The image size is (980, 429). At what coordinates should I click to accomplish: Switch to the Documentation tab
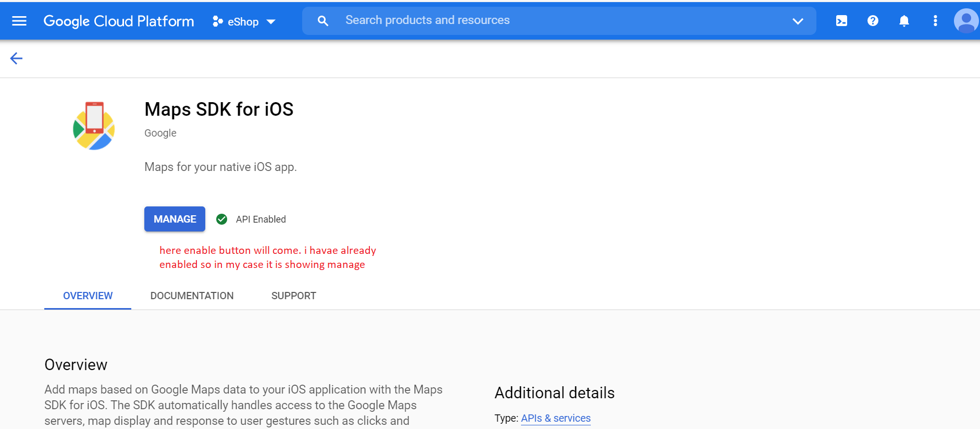[x=192, y=296]
